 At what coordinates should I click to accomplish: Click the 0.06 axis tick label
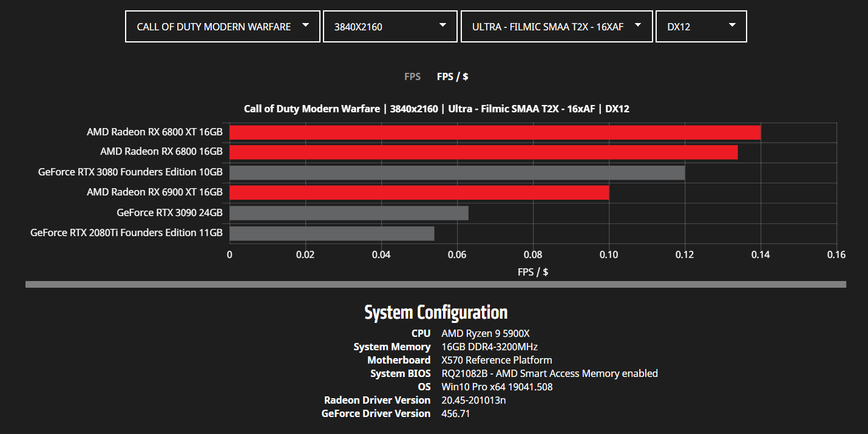(457, 255)
